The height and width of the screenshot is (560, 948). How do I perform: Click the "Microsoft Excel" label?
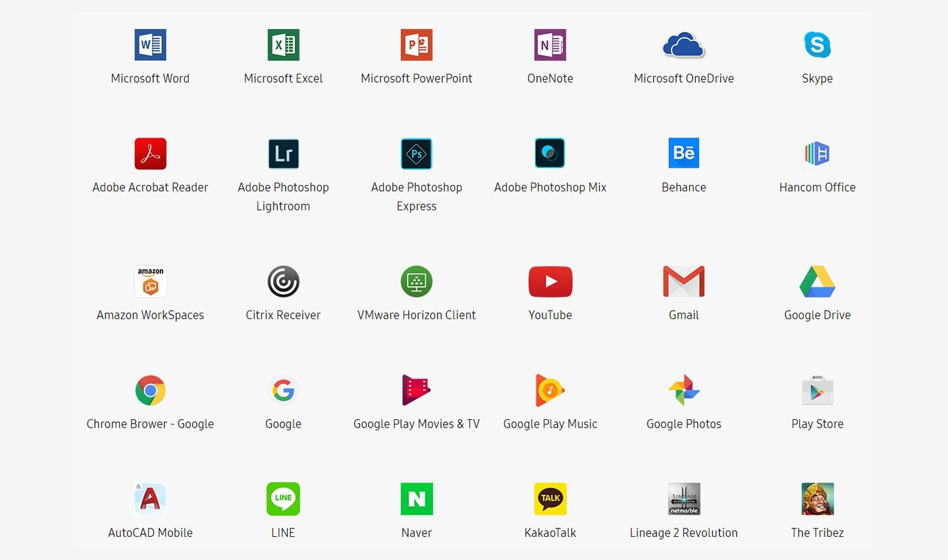(283, 78)
